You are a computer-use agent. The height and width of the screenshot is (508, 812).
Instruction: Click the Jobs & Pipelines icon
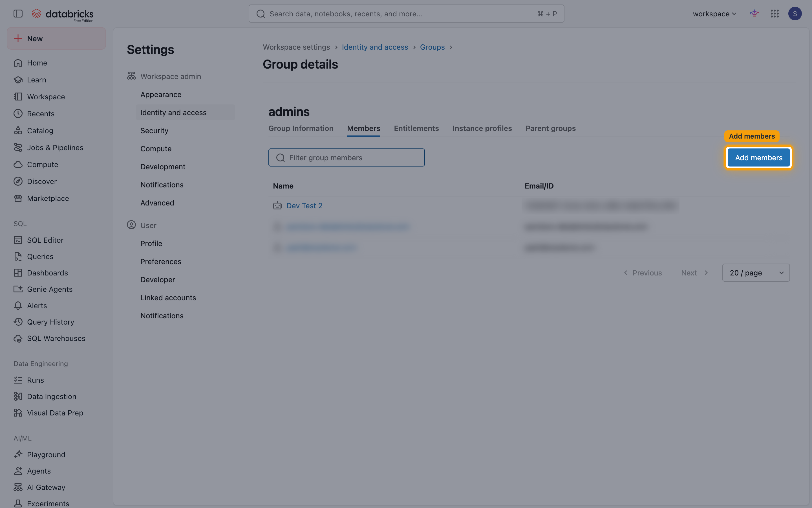pyautogui.click(x=18, y=148)
